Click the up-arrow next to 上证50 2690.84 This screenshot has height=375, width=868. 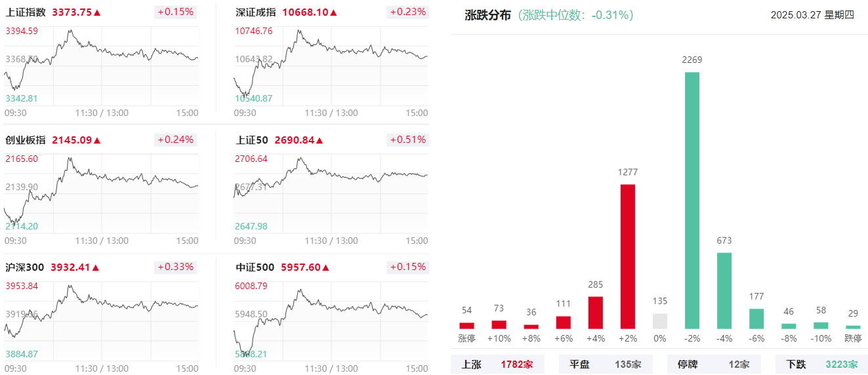point(320,140)
